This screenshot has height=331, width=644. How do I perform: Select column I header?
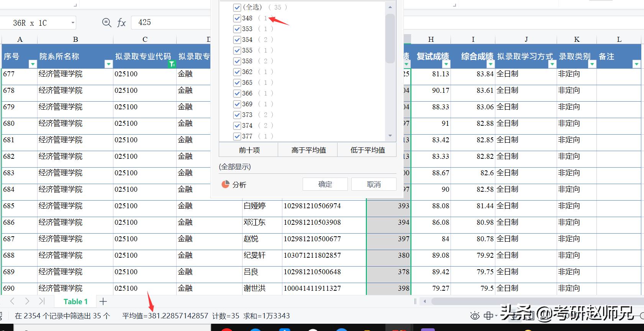pyautogui.click(x=473, y=39)
